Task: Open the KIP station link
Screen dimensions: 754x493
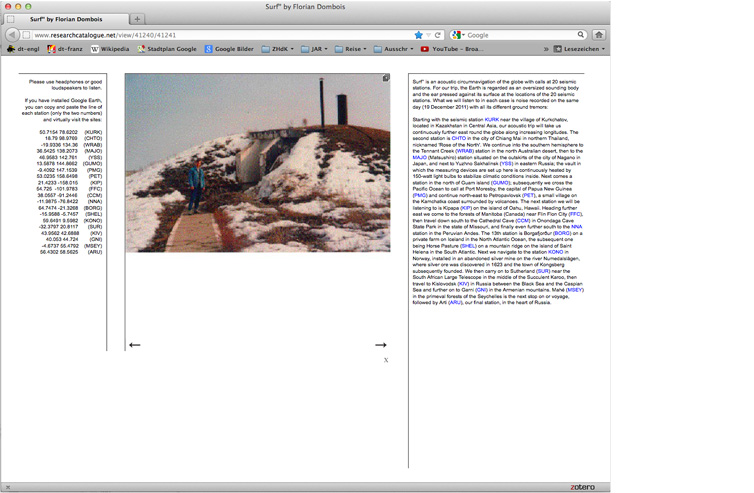Action: click(466, 208)
